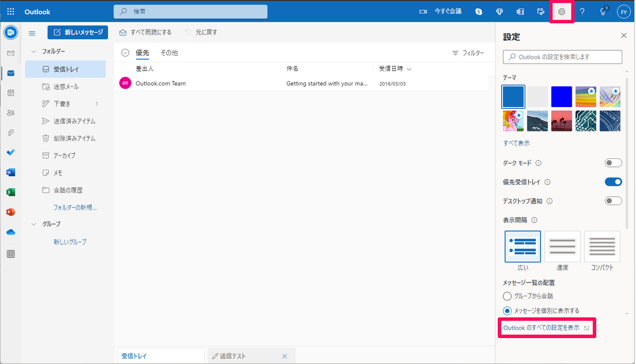The height and width of the screenshot is (364, 636).
Task: Open the To Do checkmark icon
Action: [11, 152]
